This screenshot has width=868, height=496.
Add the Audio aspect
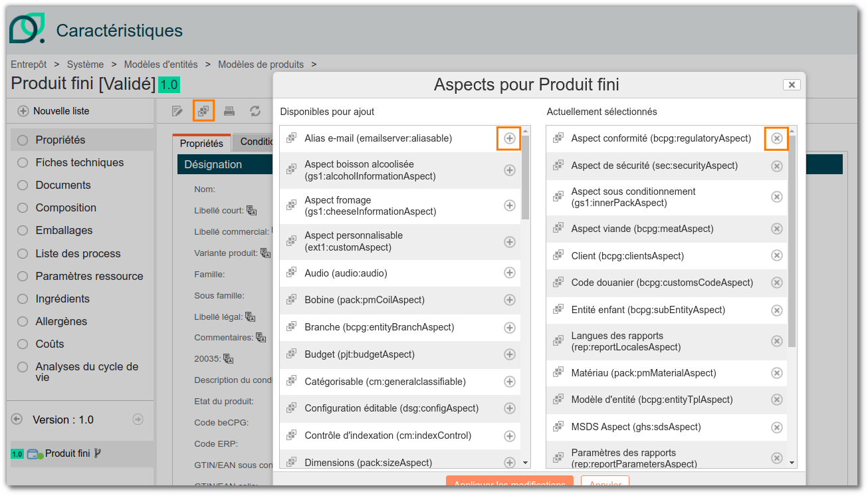[x=509, y=273]
